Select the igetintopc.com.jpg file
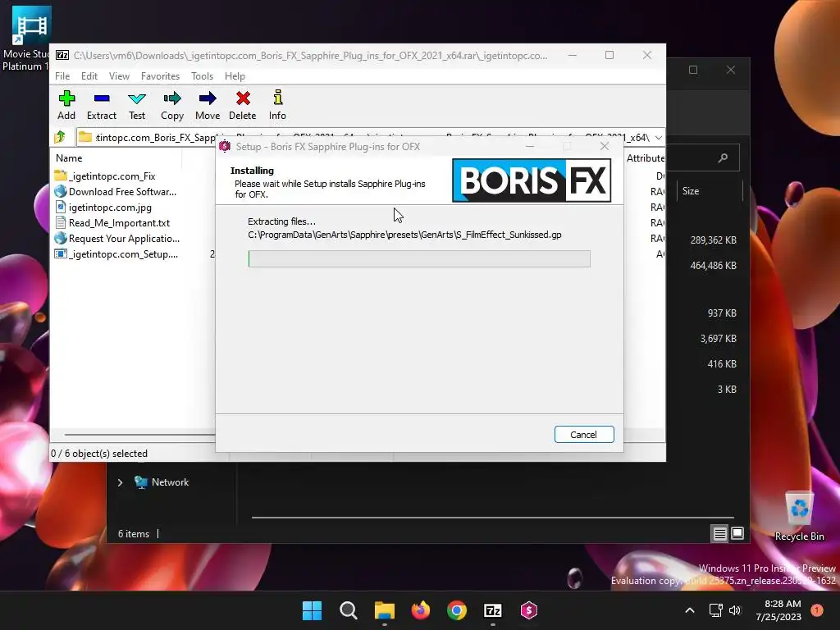The width and height of the screenshot is (840, 630). pyautogui.click(x=103, y=208)
